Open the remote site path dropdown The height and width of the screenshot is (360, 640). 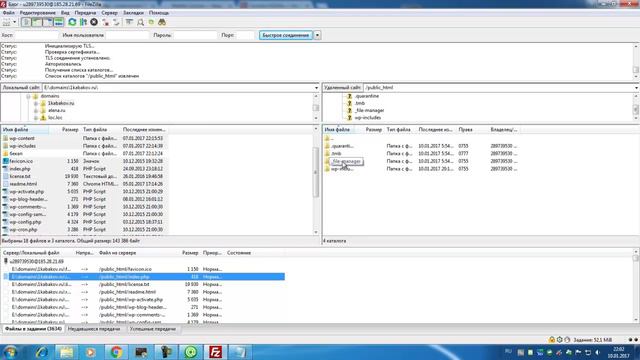(x=636, y=88)
